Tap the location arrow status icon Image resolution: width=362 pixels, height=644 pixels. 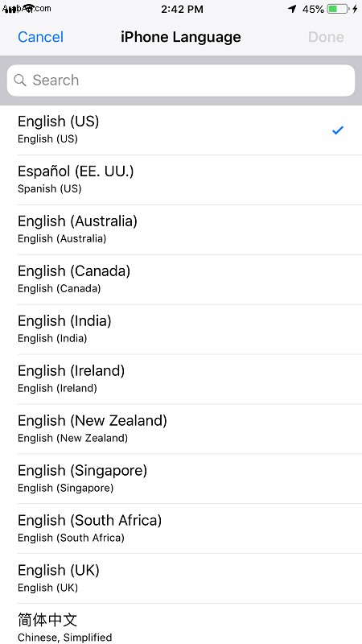[x=292, y=9]
